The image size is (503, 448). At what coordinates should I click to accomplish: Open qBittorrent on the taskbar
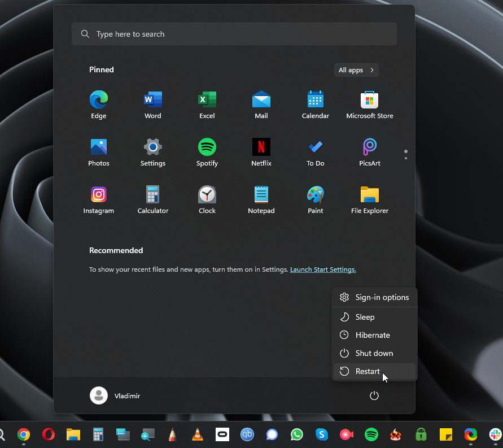click(x=247, y=435)
